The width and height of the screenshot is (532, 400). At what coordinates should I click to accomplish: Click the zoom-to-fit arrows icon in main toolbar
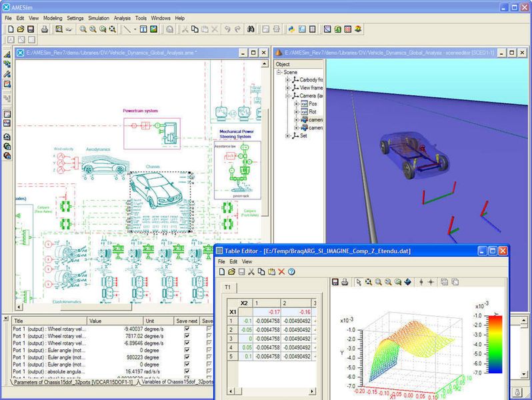[113, 29]
